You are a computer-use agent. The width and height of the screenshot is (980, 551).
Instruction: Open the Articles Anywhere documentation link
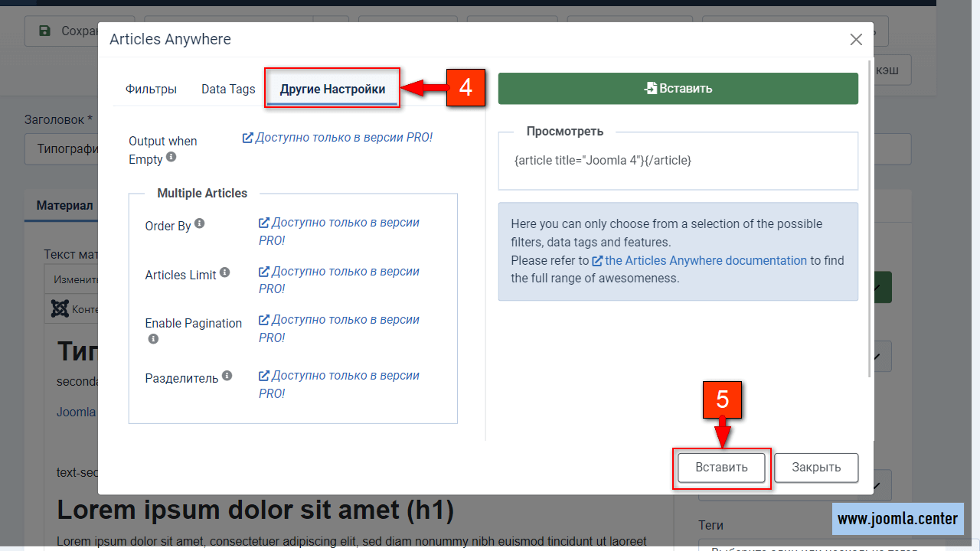[x=705, y=260]
